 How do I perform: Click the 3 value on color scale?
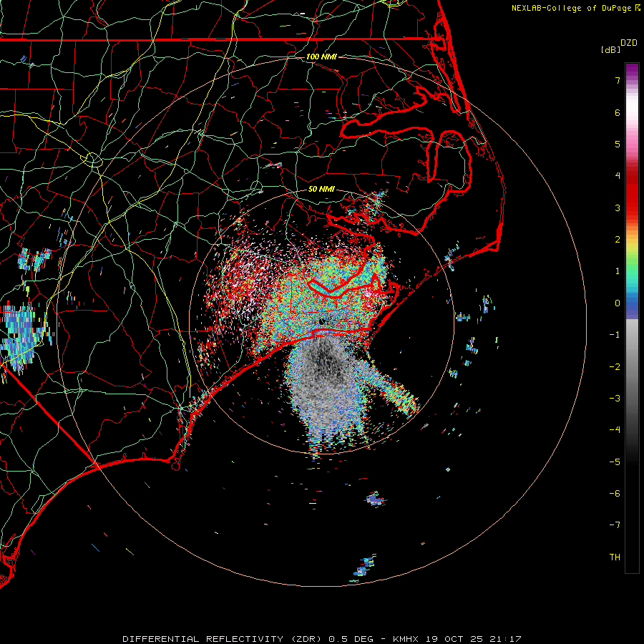pos(618,208)
